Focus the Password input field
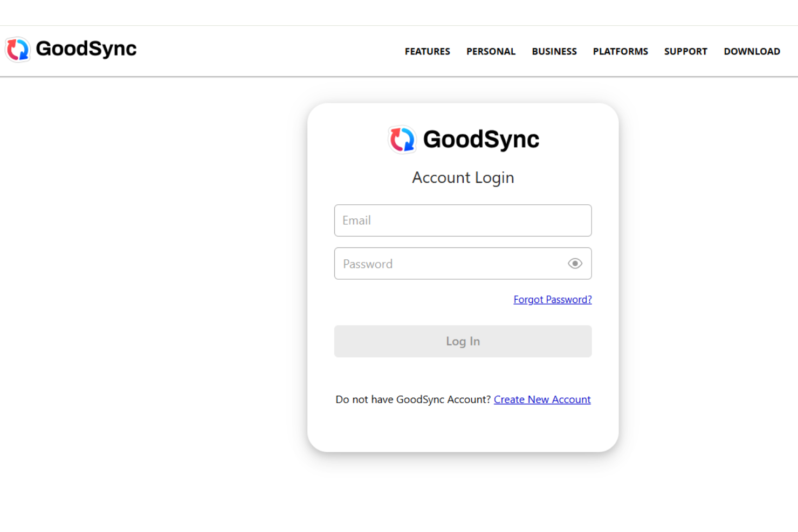Image resolution: width=798 pixels, height=532 pixels. click(463, 264)
